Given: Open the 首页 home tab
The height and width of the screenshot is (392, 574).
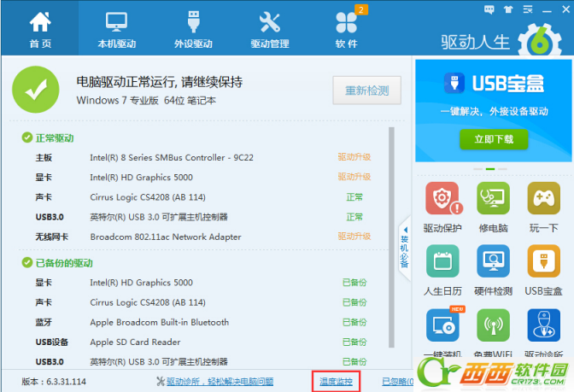Looking at the screenshot, I should 40,28.
